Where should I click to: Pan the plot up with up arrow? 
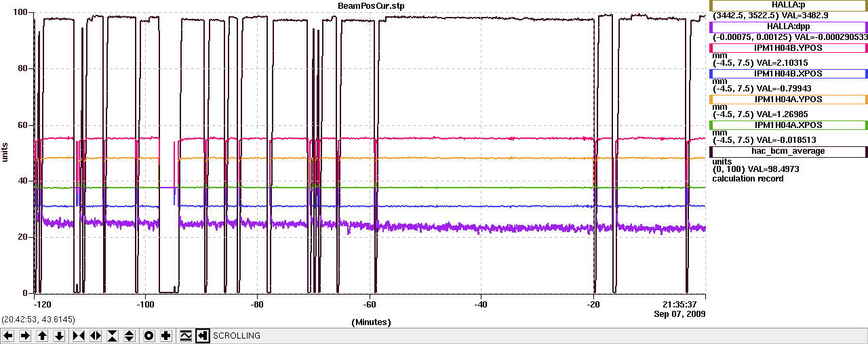click(42, 336)
